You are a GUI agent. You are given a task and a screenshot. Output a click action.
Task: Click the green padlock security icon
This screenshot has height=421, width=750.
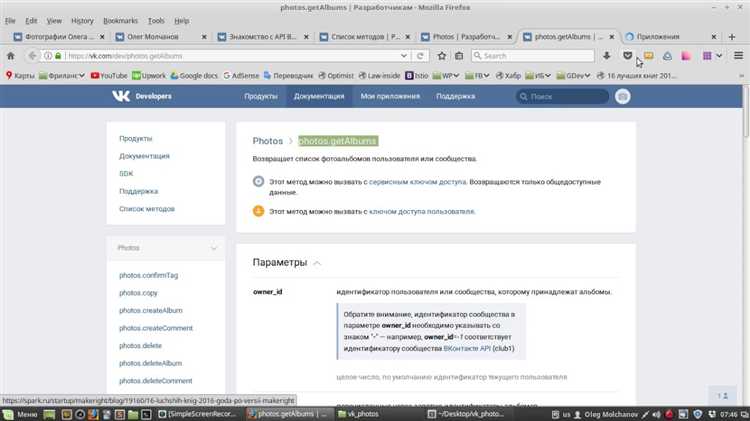coord(58,56)
